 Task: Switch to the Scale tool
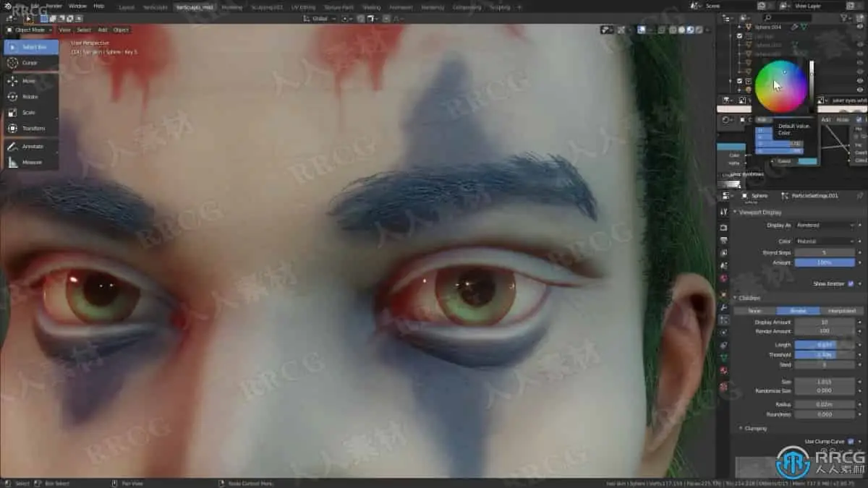tap(31, 112)
